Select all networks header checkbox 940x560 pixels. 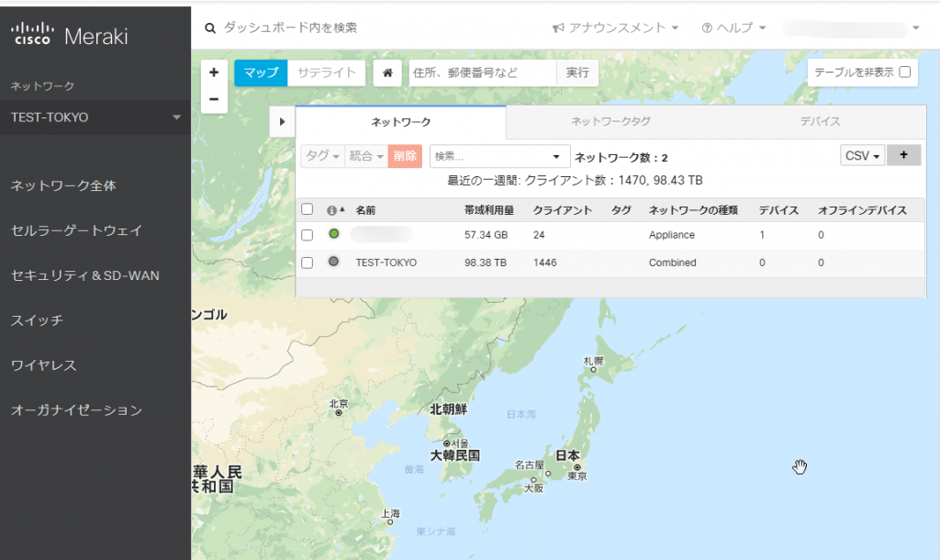[307, 209]
